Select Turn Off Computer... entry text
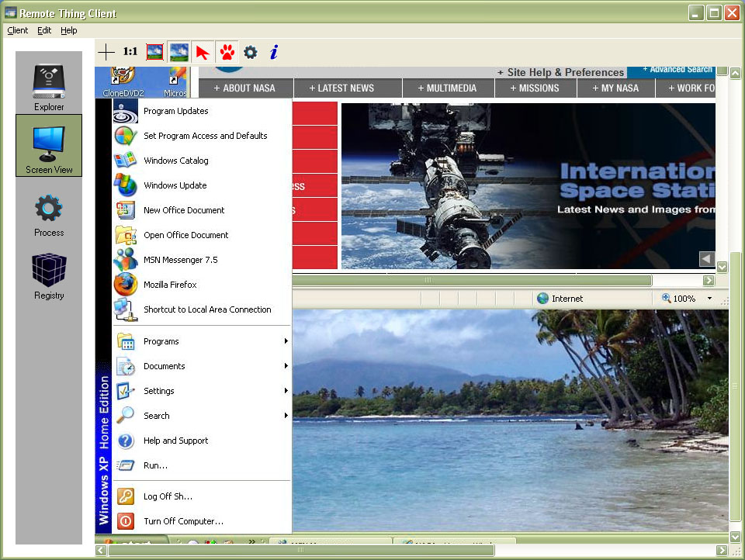 pos(183,521)
